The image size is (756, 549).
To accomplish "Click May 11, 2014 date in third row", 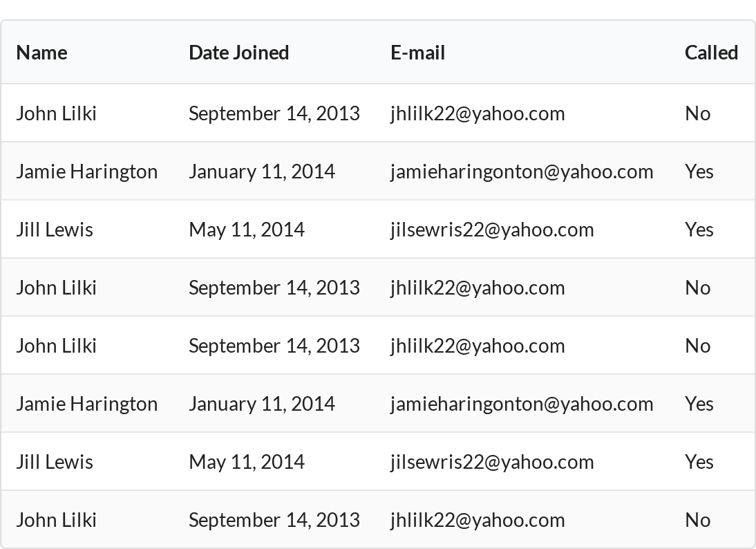I will [247, 230].
